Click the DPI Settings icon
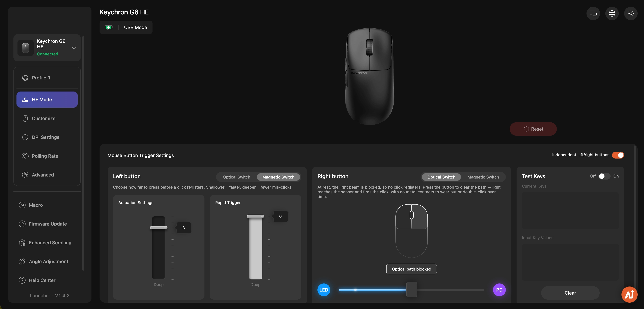The width and height of the screenshot is (644, 309). click(x=25, y=137)
